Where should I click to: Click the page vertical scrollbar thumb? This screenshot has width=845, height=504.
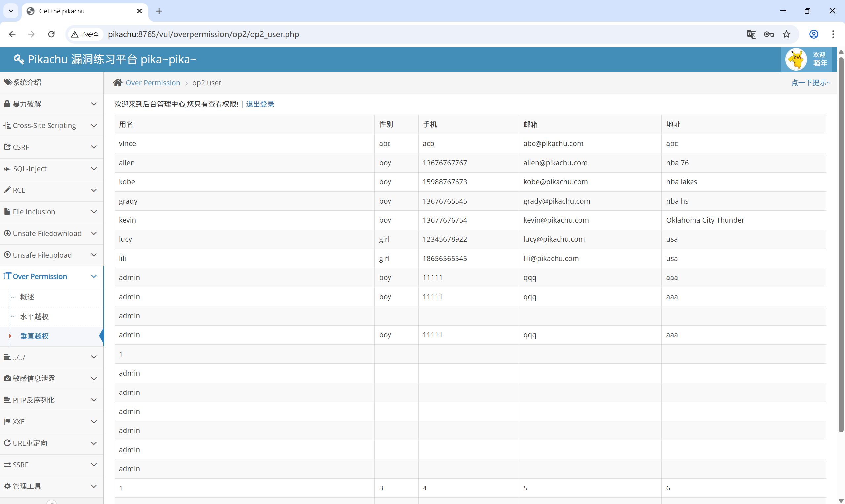coord(841,244)
